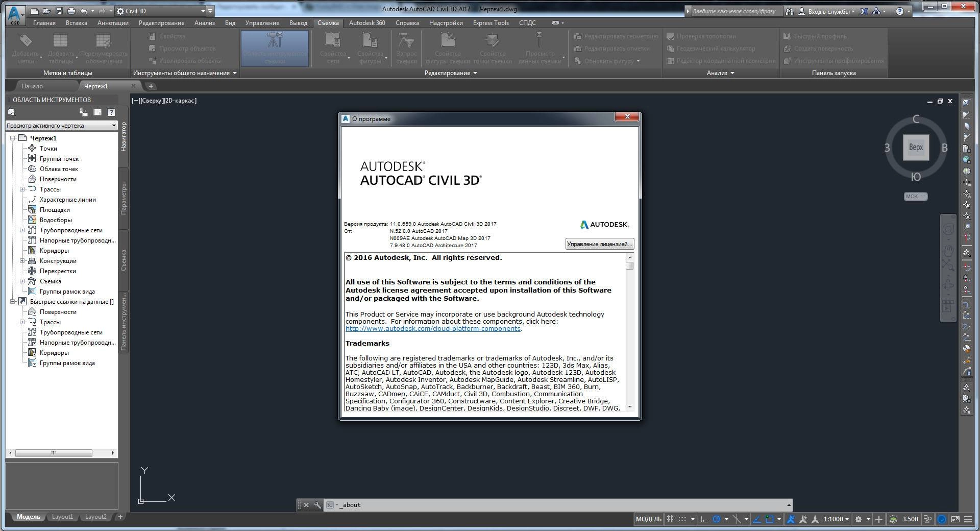The image size is (980, 531).
Task: Open the Просмотр активного чертежа dropdown
Action: tap(61, 126)
